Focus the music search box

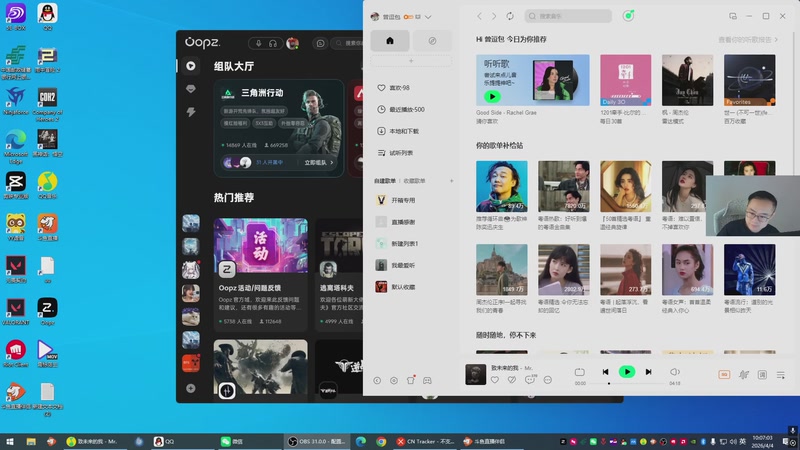coord(568,16)
